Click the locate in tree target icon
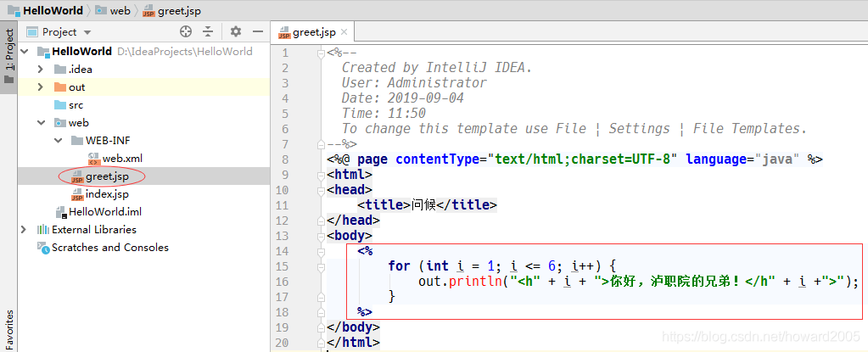This screenshot has width=868, height=352. pyautogui.click(x=186, y=31)
